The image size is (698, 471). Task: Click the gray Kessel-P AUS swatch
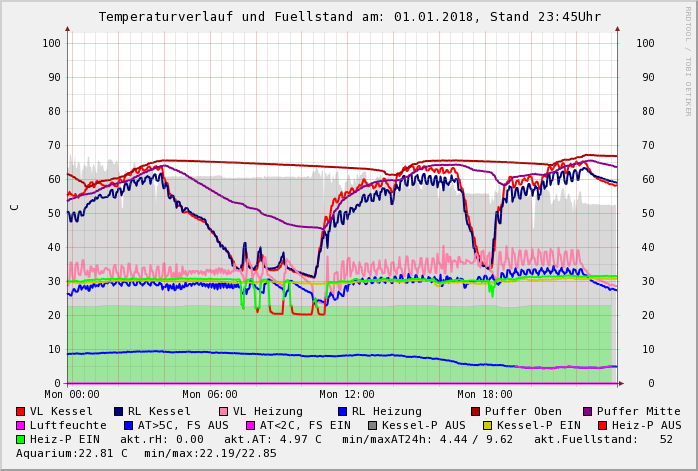[x=371, y=425]
